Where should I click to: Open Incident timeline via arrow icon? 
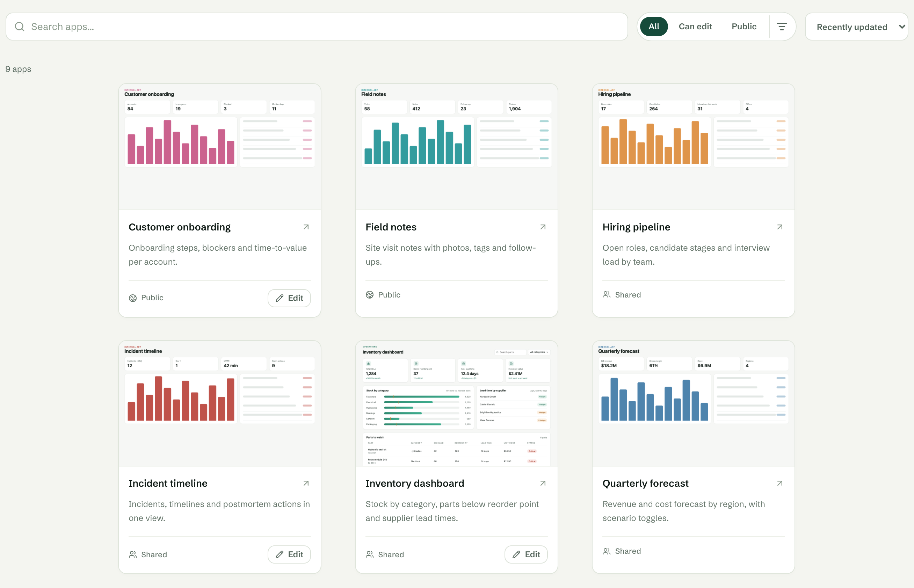[x=306, y=483]
